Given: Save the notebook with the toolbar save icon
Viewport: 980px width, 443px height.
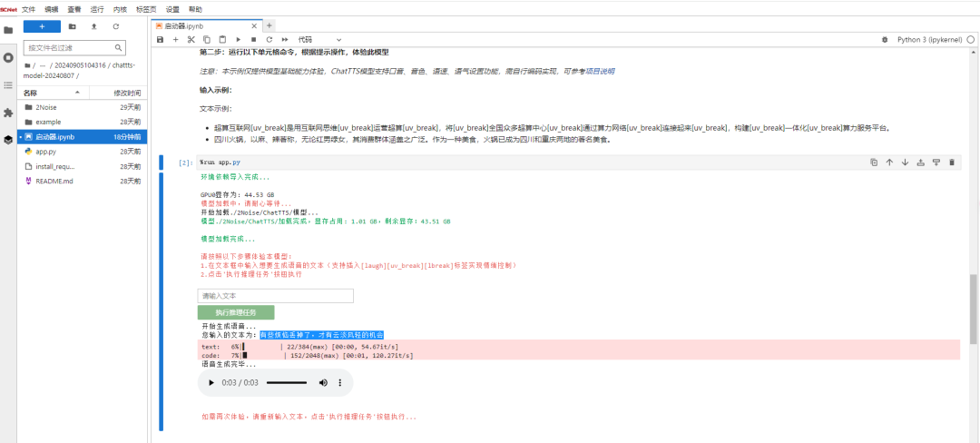Looking at the screenshot, I should click(x=161, y=40).
